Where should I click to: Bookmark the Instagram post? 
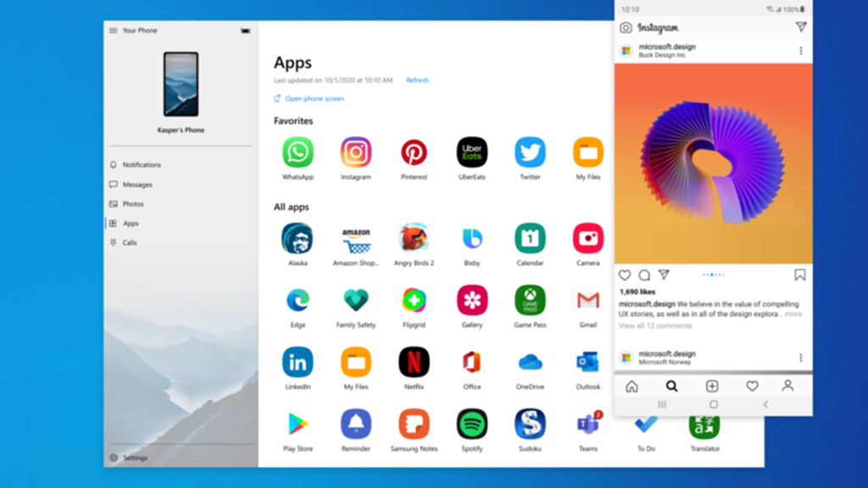800,275
